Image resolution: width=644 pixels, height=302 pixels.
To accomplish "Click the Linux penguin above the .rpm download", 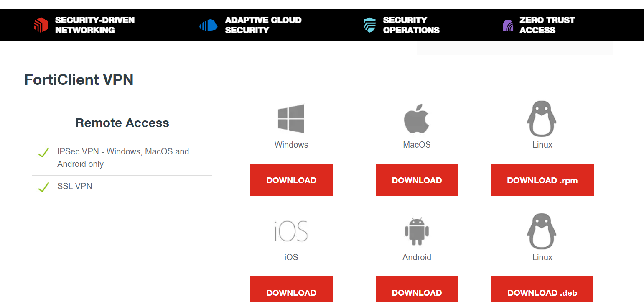I will pyautogui.click(x=542, y=119).
